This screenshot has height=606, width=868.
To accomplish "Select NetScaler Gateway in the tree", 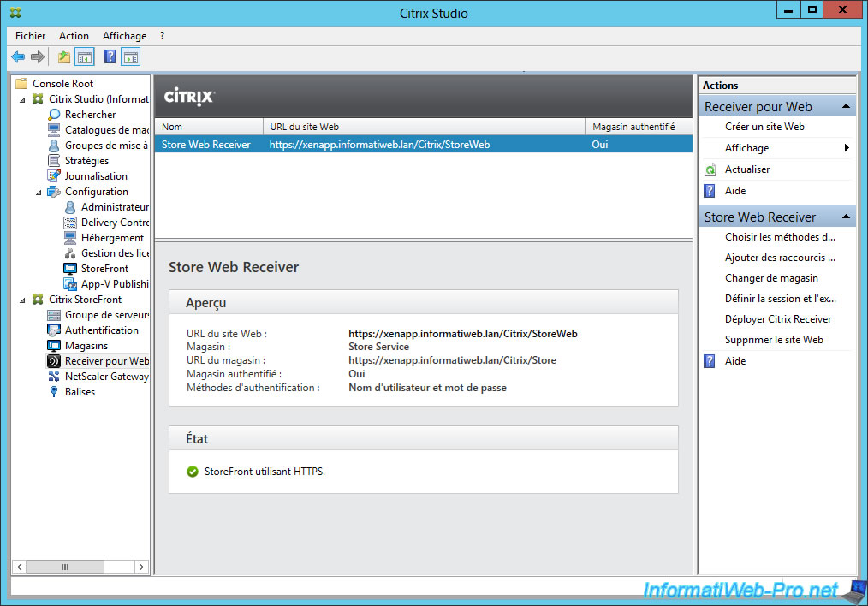I will point(106,377).
